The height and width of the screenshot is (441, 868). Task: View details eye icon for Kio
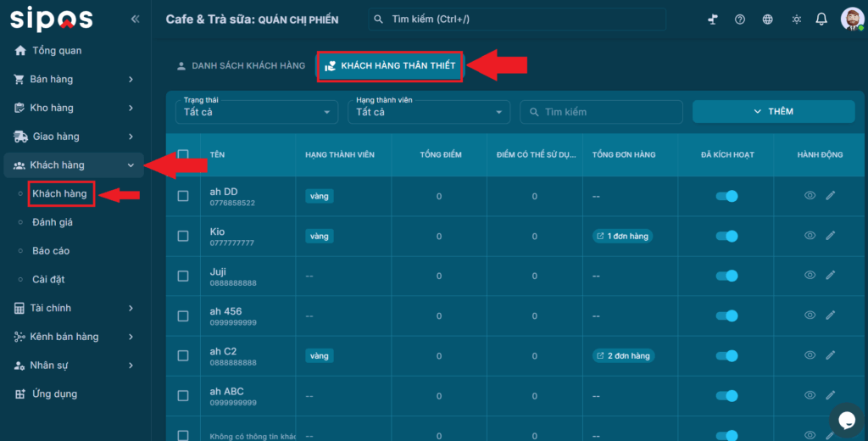click(x=810, y=236)
